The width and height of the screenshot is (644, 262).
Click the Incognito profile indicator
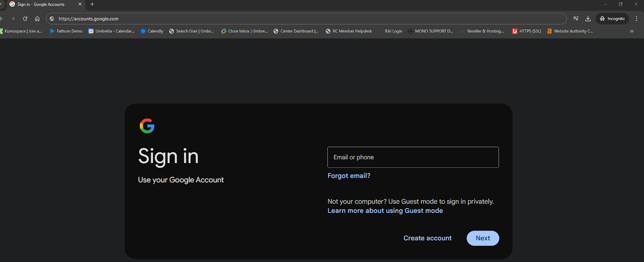coord(612,19)
